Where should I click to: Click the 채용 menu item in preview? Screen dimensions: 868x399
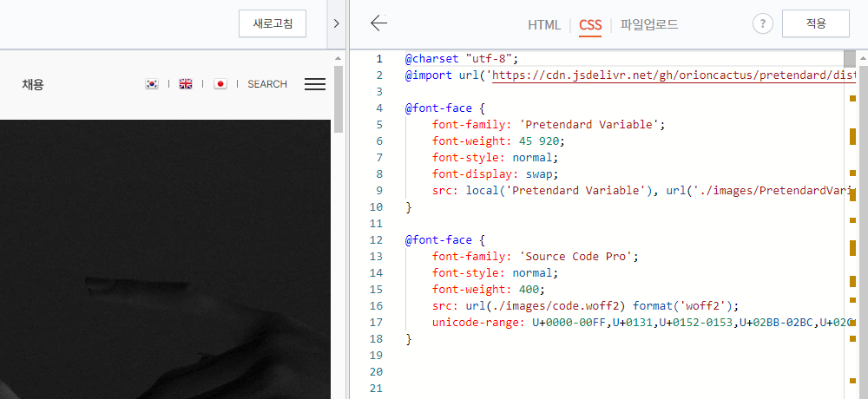[x=33, y=84]
